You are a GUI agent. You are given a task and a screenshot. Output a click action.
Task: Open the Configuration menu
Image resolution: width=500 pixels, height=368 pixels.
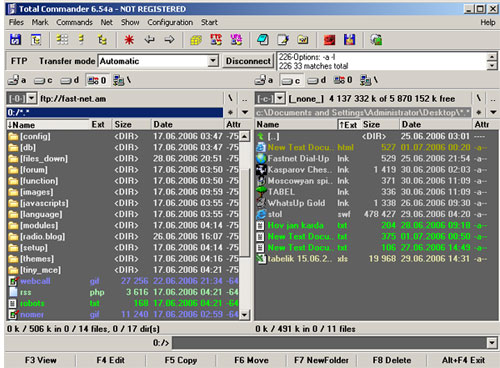(170, 22)
